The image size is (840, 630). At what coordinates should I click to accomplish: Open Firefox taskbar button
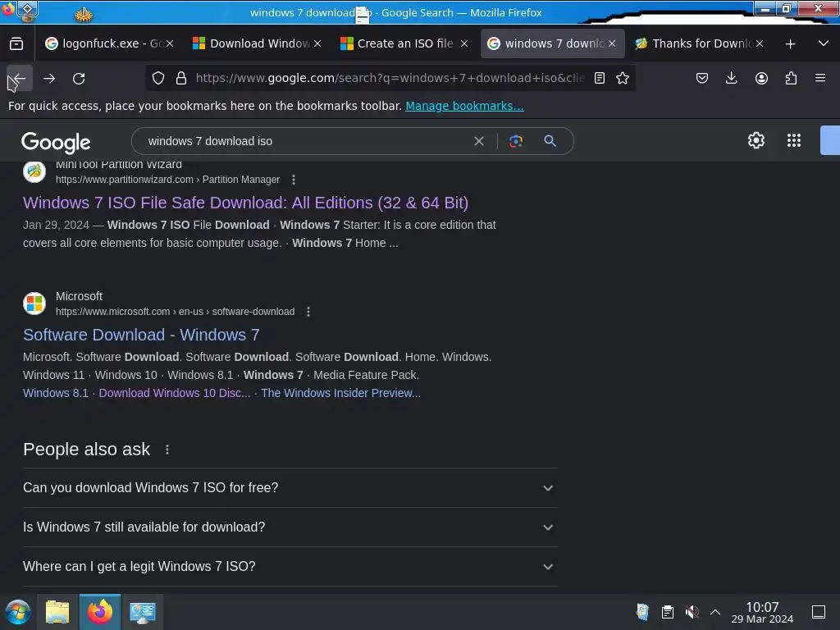[x=100, y=612]
